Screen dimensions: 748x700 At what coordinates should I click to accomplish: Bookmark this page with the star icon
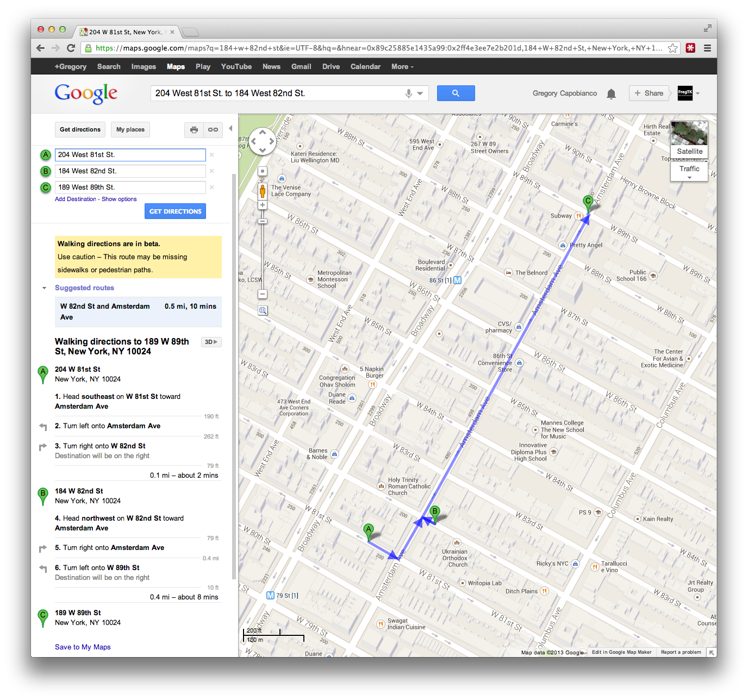(x=672, y=48)
